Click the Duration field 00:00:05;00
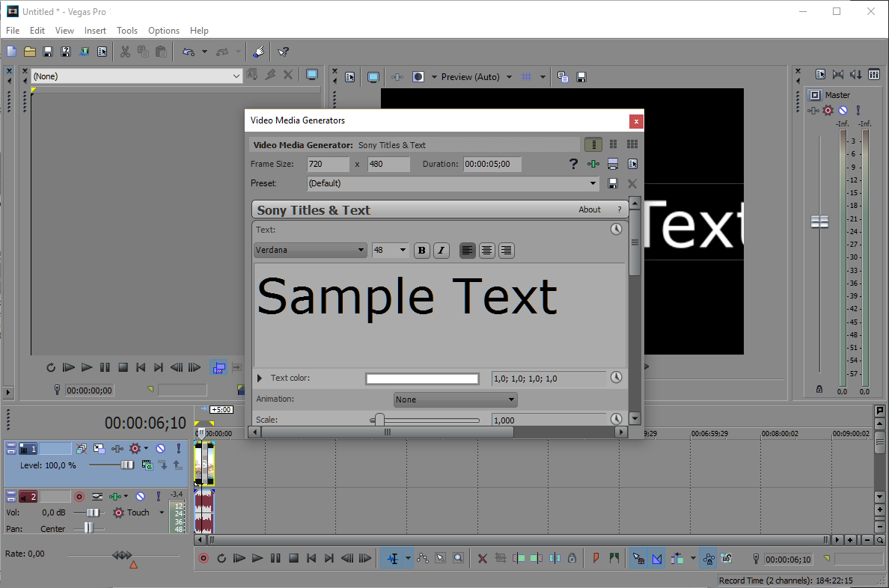 pyautogui.click(x=492, y=164)
